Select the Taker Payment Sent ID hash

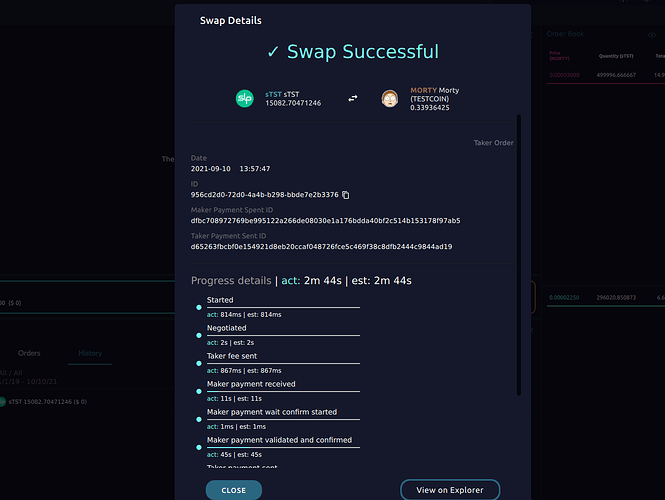321,246
